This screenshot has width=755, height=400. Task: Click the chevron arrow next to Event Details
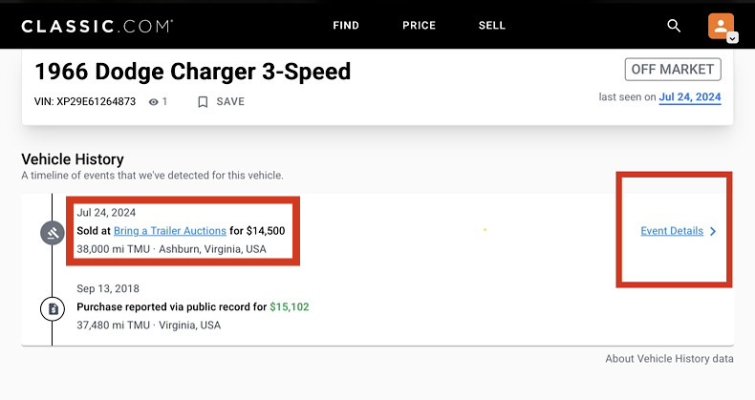713,231
